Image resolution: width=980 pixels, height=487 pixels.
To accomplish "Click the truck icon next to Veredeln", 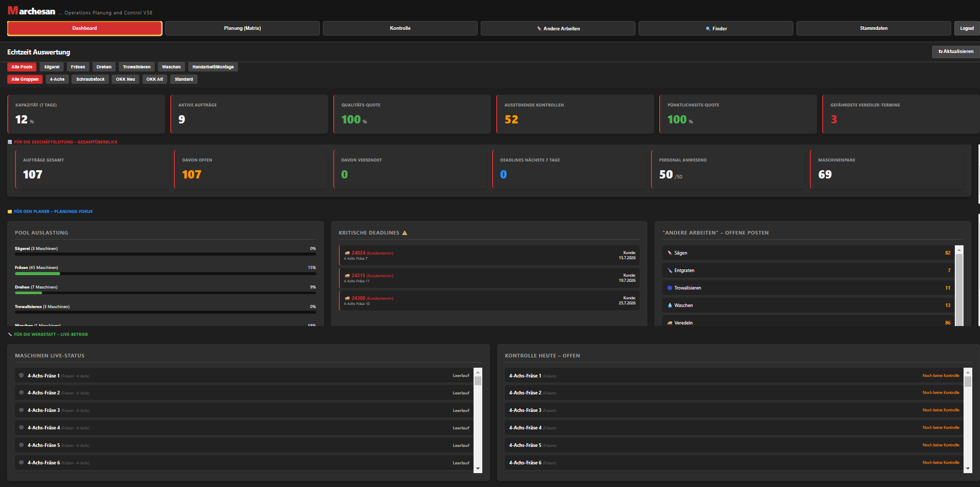I will (669, 323).
